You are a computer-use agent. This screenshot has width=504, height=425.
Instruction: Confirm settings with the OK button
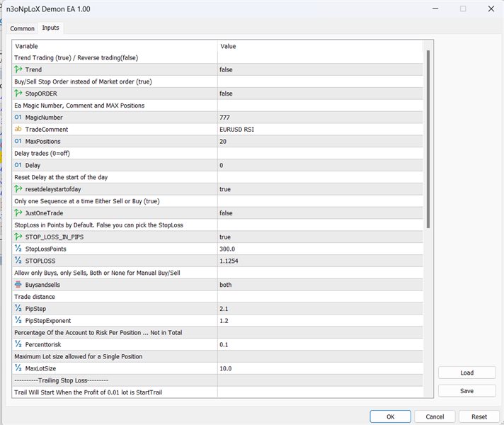[x=390, y=416]
